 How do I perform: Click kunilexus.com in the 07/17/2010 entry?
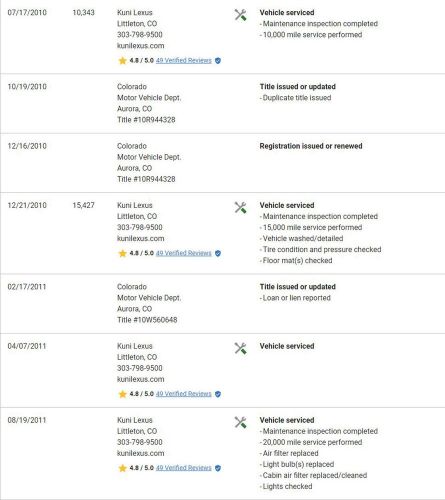click(x=140, y=46)
